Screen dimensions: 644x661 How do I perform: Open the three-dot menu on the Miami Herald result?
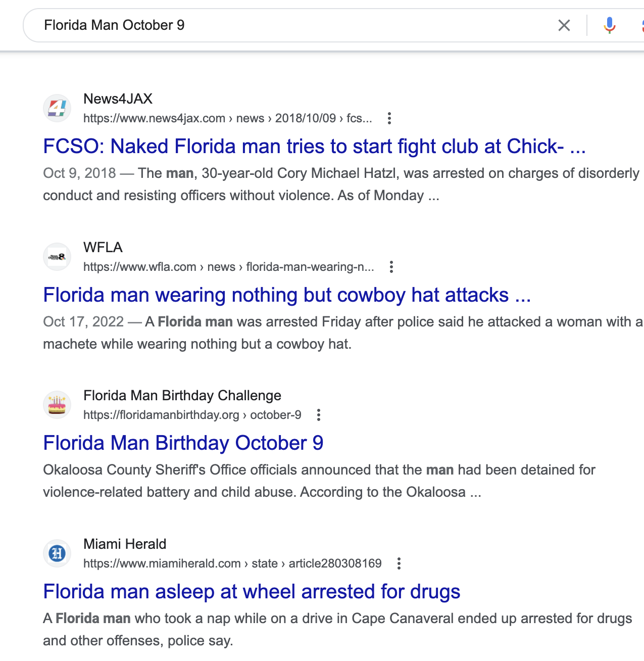pos(399,563)
